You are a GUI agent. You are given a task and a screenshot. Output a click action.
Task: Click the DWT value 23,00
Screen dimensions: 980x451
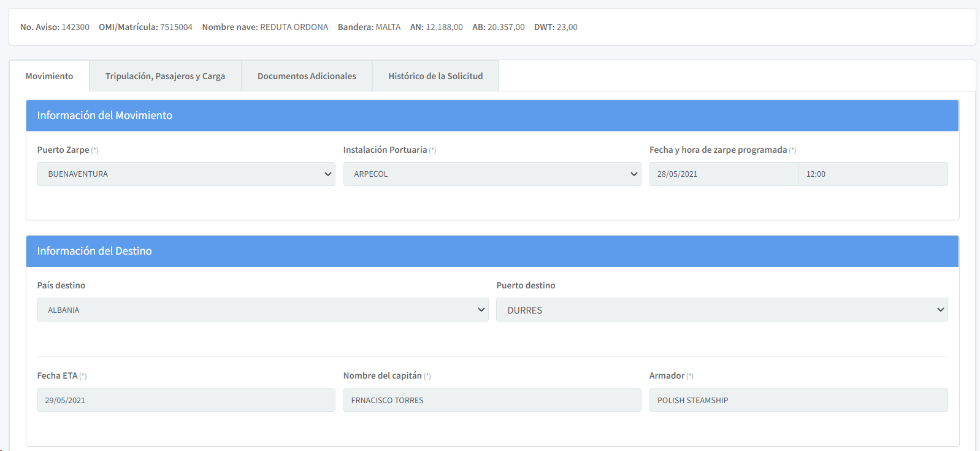click(567, 27)
